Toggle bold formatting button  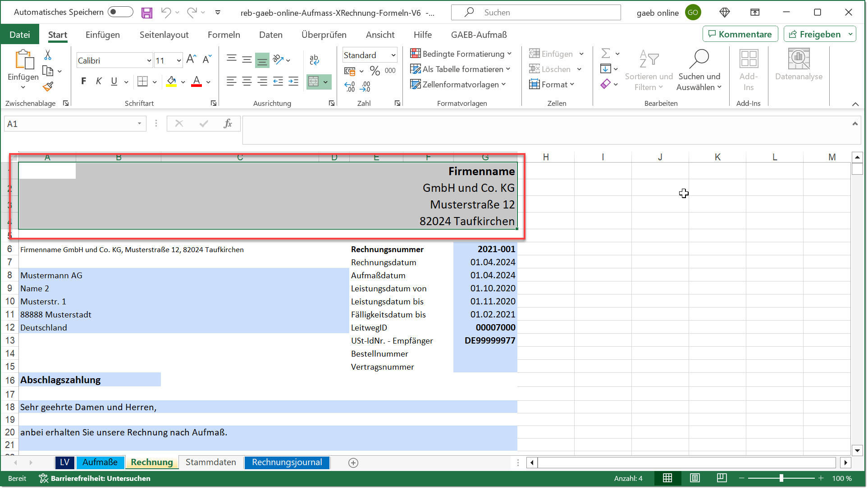coord(83,81)
